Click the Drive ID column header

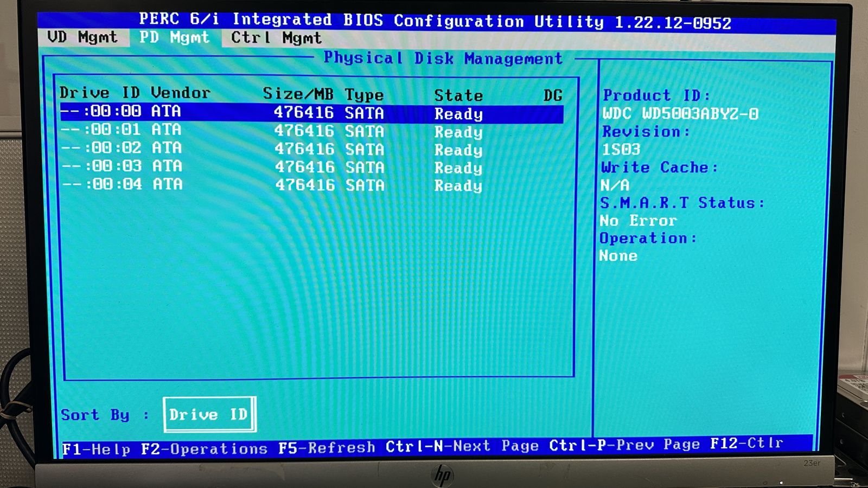point(99,93)
